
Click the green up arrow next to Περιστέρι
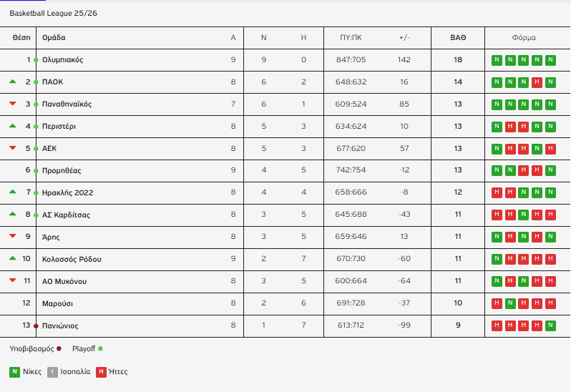tap(12, 126)
